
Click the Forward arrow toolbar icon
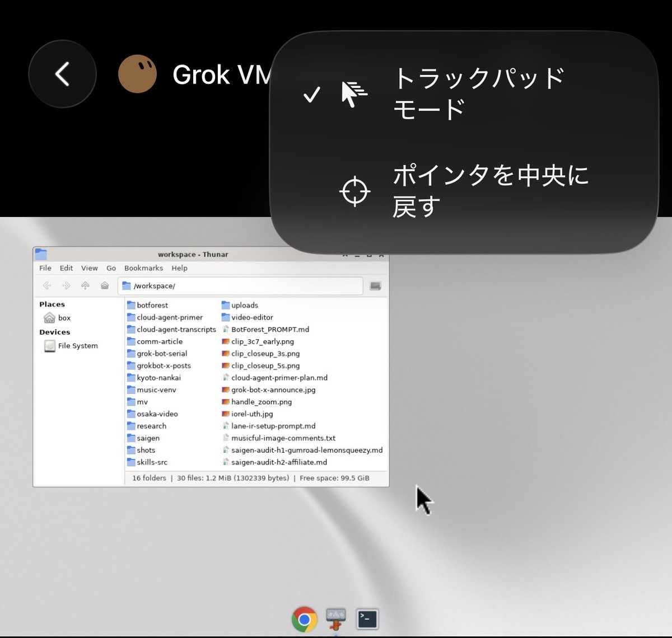pos(66,285)
